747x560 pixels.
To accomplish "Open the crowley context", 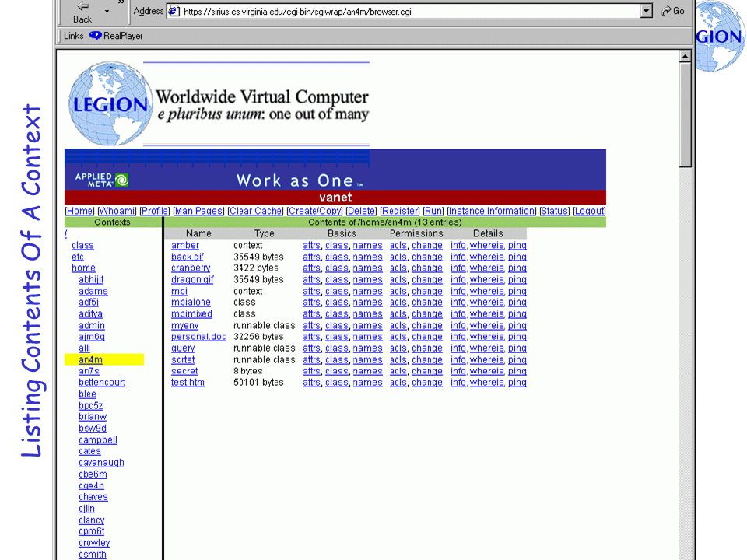I will [x=94, y=543].
